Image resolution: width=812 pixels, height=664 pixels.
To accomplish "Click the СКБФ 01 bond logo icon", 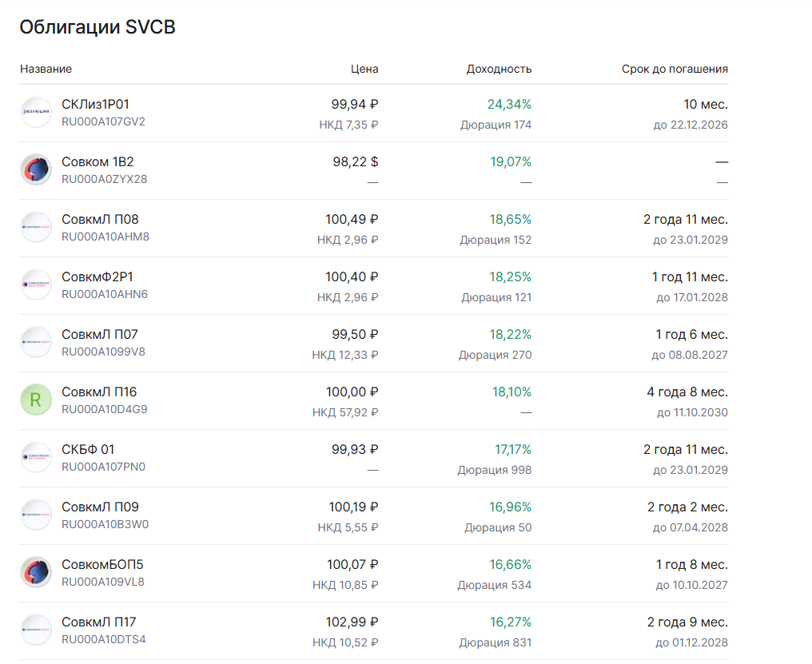I will tap(36, 457).
